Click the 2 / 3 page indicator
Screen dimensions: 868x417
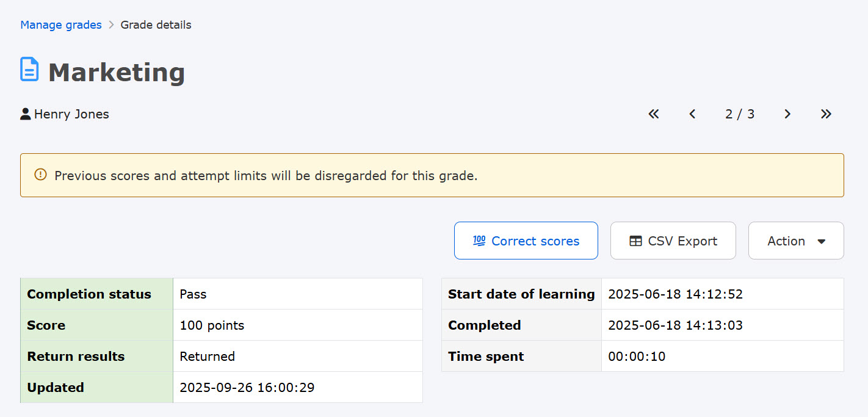pos(740,114)
